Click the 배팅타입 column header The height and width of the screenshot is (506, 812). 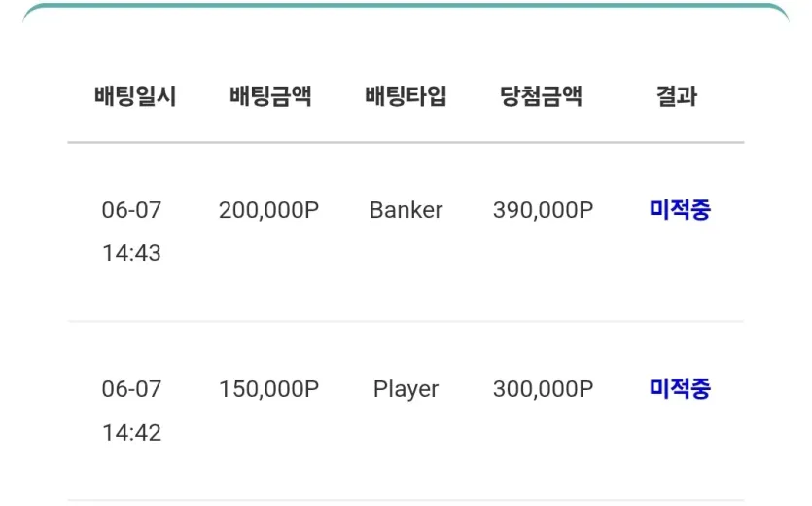(406, 96)
